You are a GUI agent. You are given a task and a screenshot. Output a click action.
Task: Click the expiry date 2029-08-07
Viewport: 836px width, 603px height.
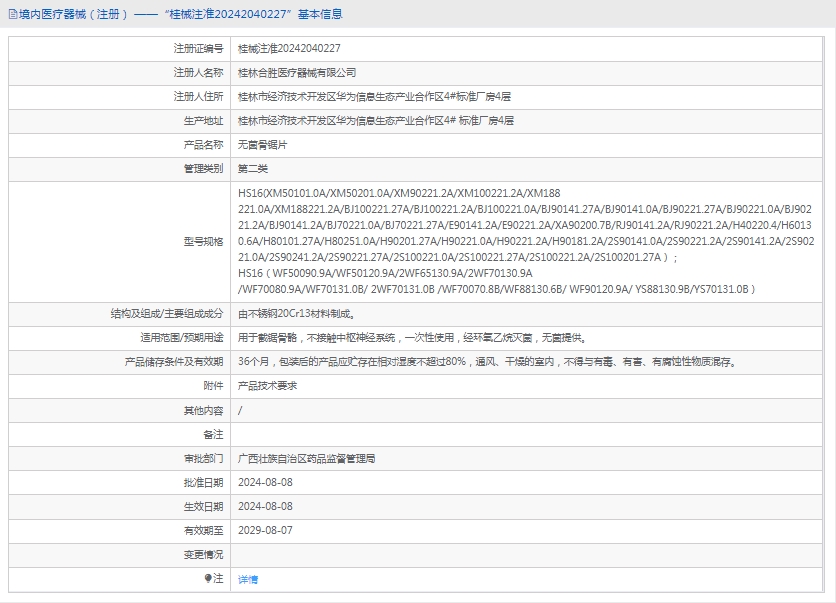pyautogui.click(x=265, y=530)
